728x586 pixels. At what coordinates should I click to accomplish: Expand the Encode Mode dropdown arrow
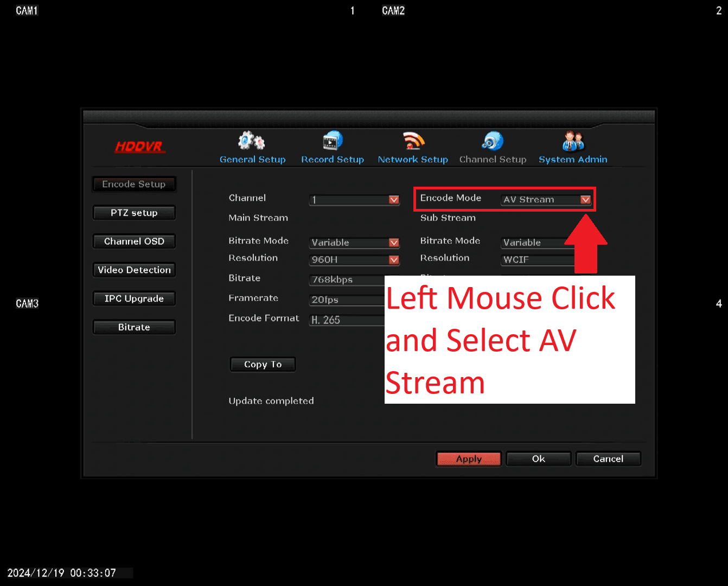tap(585, 200)
